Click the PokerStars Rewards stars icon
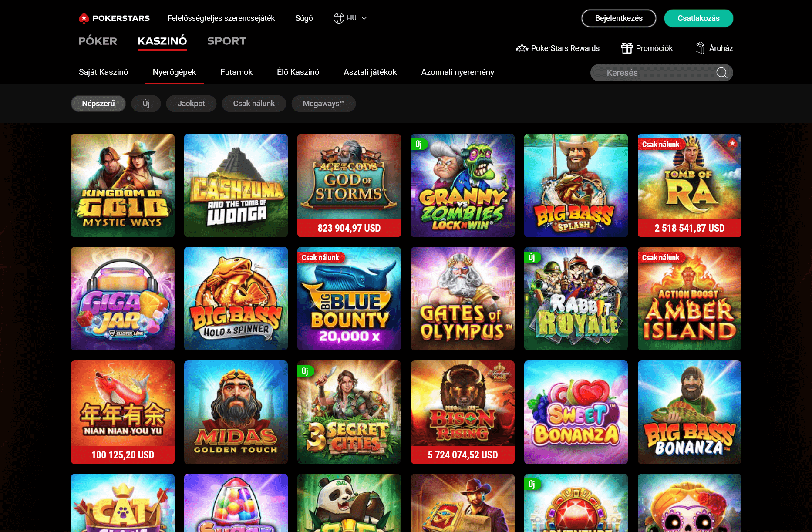The height and width of the screenshot is (532, 812). pos(522,48)
